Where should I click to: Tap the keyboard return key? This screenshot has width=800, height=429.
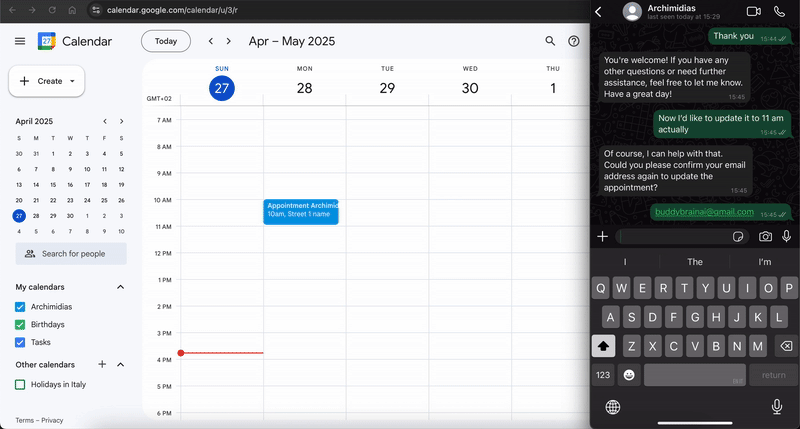[x=773, y=375]
